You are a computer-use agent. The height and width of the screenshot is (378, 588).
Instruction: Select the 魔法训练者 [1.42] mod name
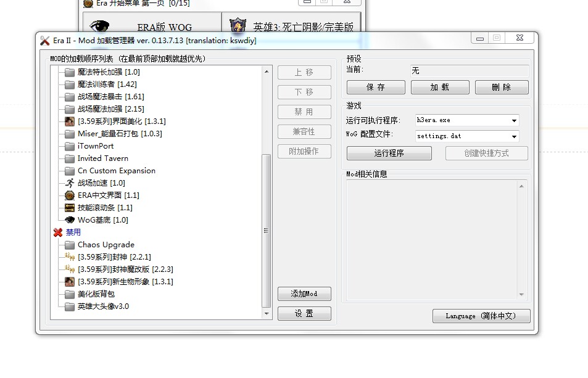click(107, 84)
